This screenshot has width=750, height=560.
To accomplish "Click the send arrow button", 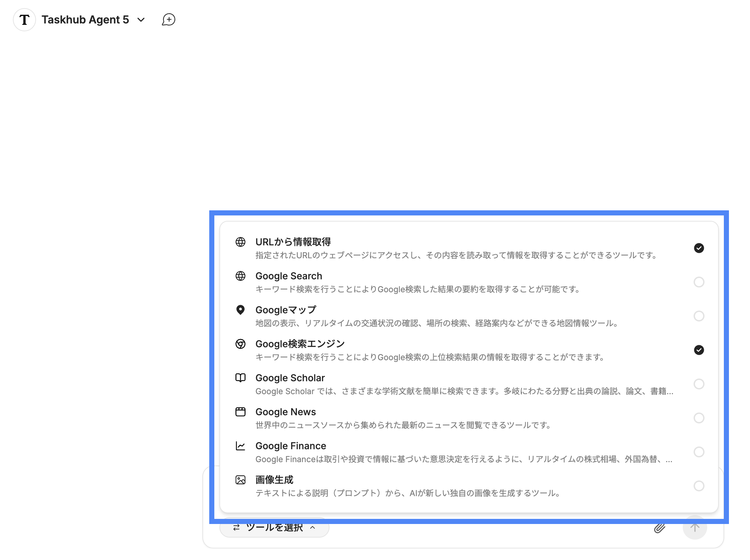I will point(695,528).
